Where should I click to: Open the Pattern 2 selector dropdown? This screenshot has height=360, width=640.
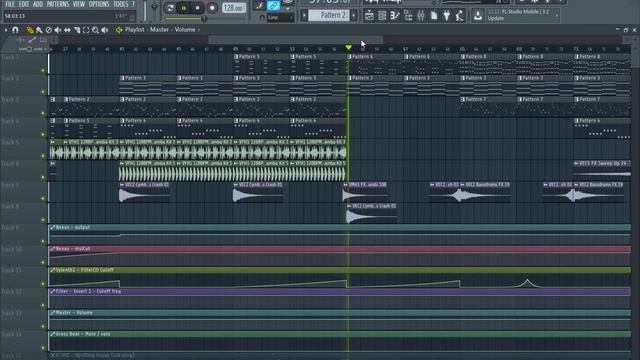329,16
